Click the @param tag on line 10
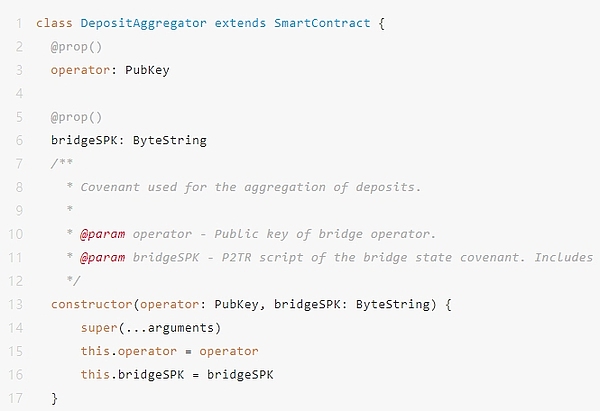The height and width of the screenshot is (411, 600). click(104, 234)
